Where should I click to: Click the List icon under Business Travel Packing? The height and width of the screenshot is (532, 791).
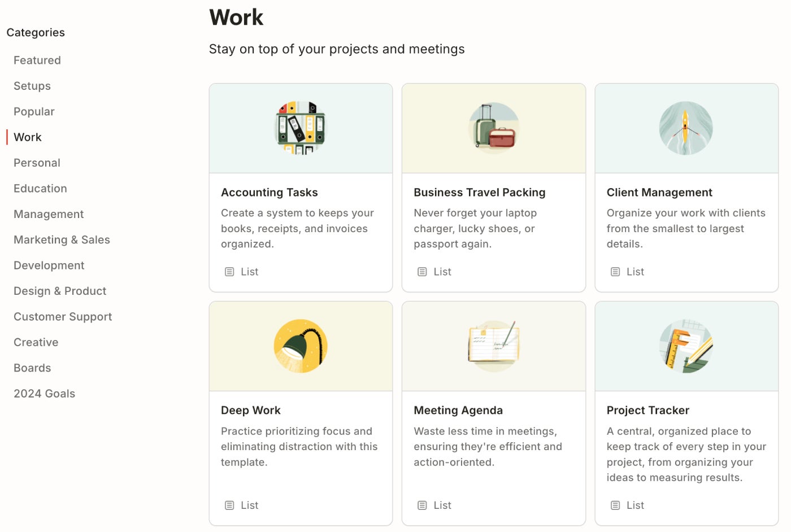click(x=422, y=272)
